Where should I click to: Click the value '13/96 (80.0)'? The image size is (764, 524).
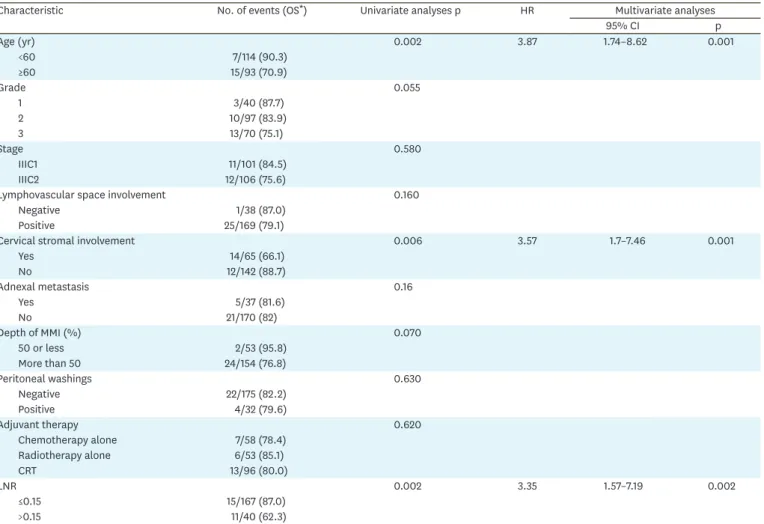pyautogui.click(x=258, y=471)
